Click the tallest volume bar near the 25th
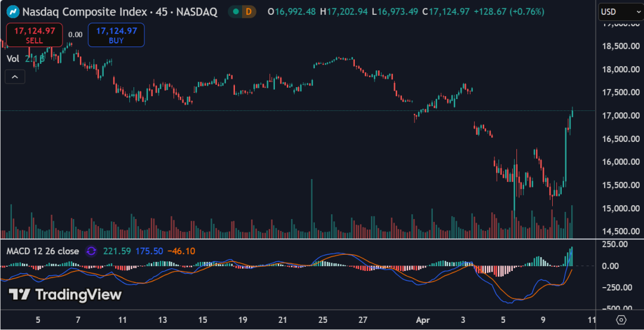644x330 pixels. 312,209
